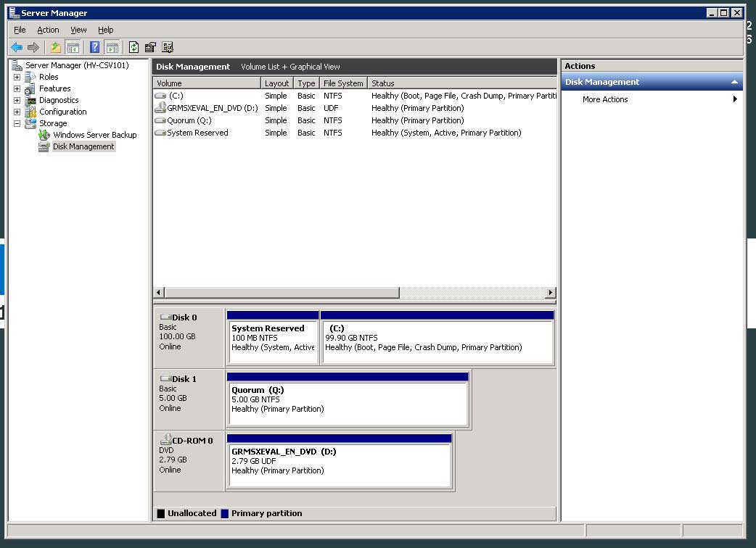This screenshot has width=756, height=548.
Task: Click the Properties toolbar icon
Action: pos(150,47)
